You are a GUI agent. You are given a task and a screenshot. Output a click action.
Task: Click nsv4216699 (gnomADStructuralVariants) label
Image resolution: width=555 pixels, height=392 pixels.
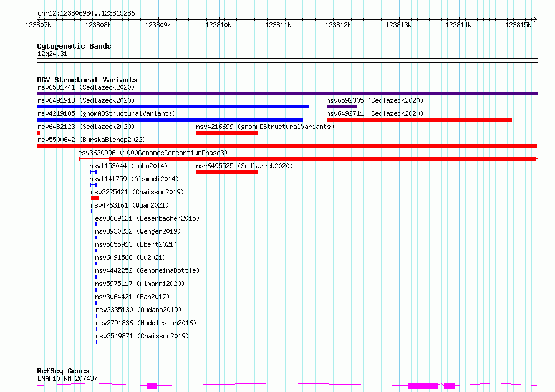coord(265,127)
